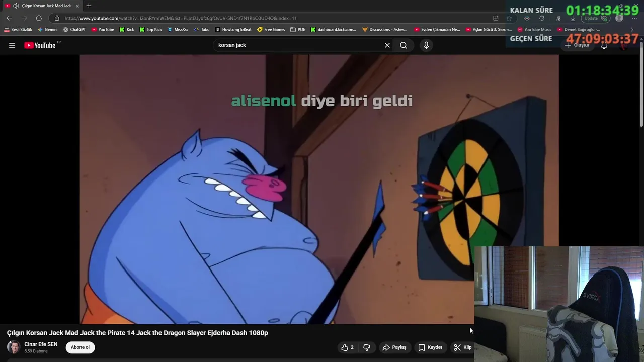
Task: Click the video title Çılgın Korsan Jack
Action: pyautogui.click(x=137, y=333)
